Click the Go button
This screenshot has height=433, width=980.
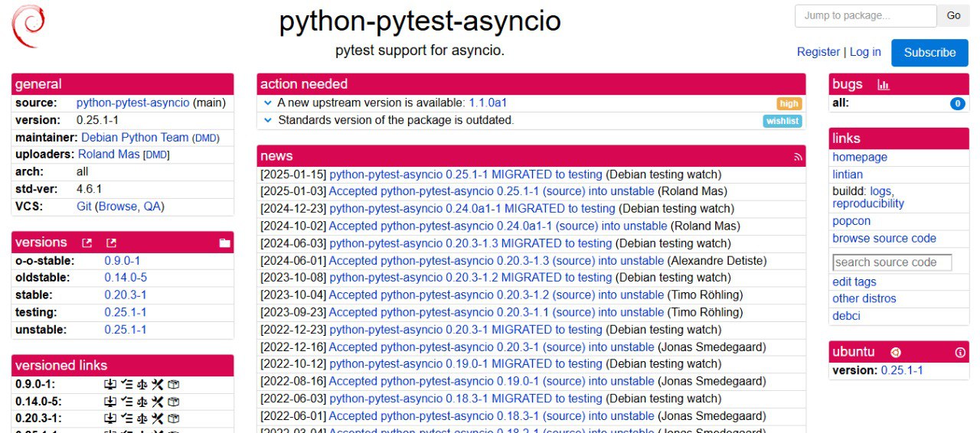tap(953, 15)
